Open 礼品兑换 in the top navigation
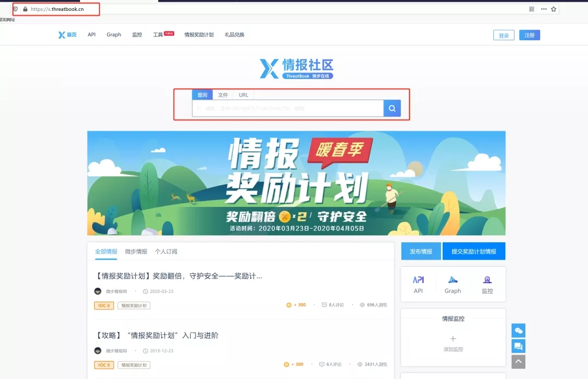 [x=234, y=34]
